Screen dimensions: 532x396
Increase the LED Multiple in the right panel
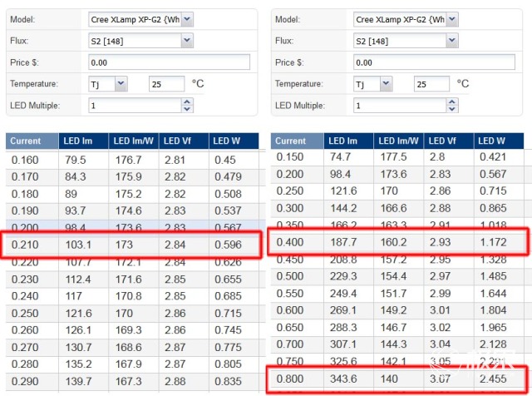(451, 101)
